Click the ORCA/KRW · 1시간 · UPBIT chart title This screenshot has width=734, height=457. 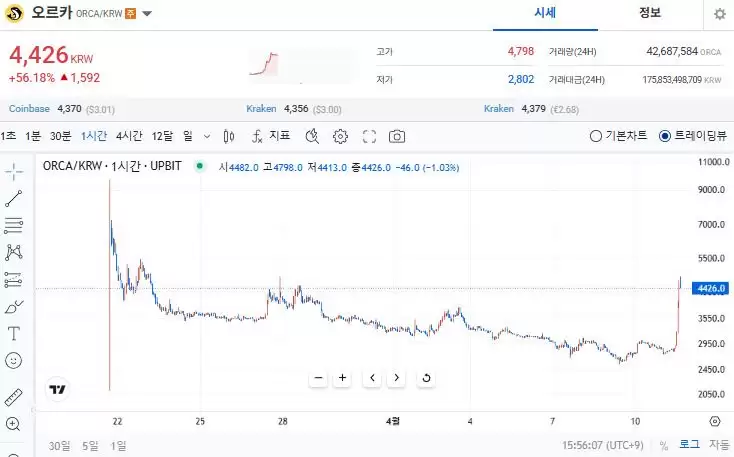pos(112,166)
